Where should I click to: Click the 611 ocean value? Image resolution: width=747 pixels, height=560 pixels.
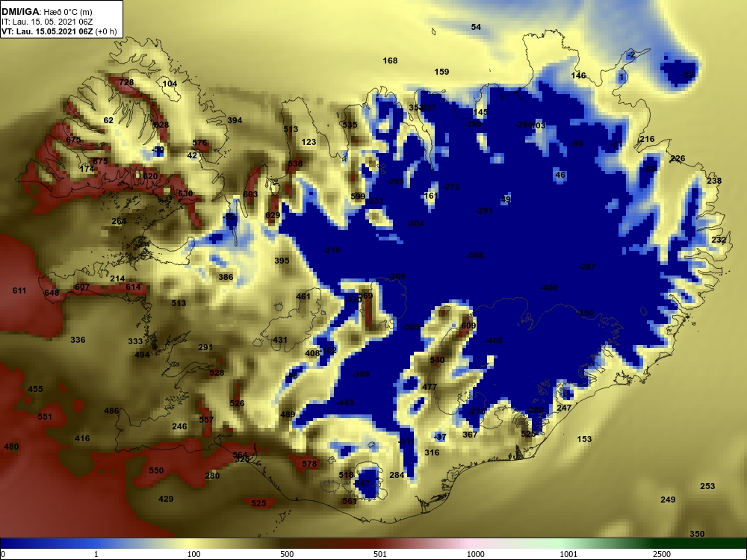19,290
